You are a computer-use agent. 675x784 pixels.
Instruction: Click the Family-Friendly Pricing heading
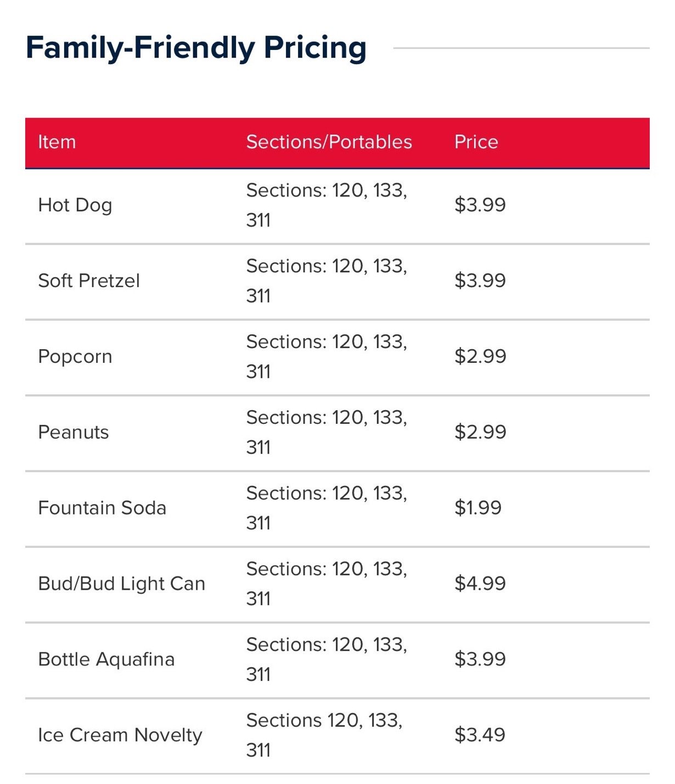point(196,48)
